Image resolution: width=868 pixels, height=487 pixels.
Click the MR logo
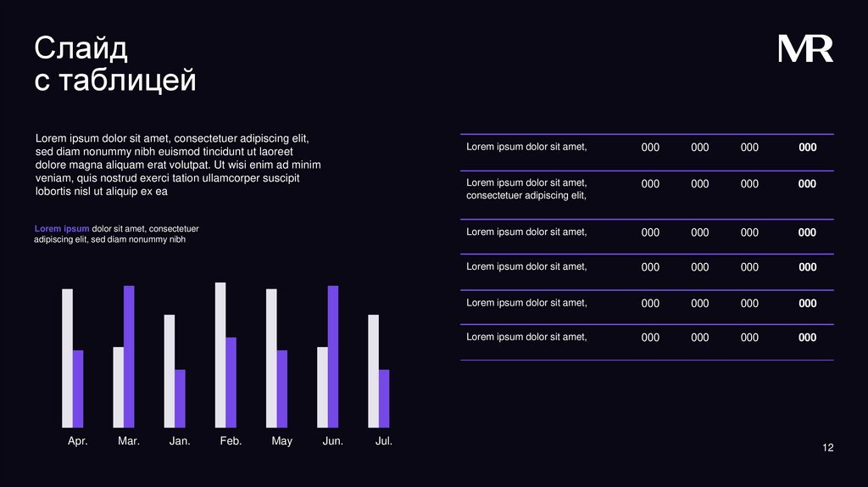coord(805,49)
